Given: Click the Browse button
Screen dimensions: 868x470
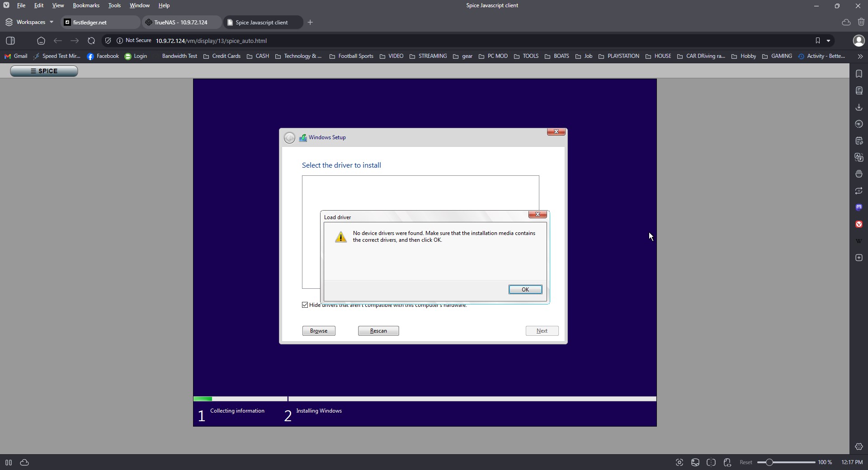Looking at the screenshot, I should click(319, 331).
